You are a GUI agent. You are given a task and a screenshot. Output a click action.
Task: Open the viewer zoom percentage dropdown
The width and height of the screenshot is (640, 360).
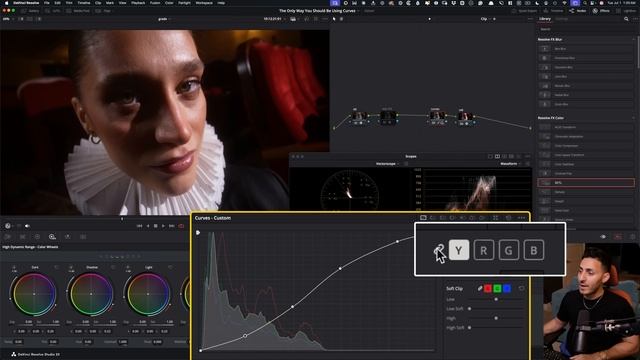(x=8, y=19)
